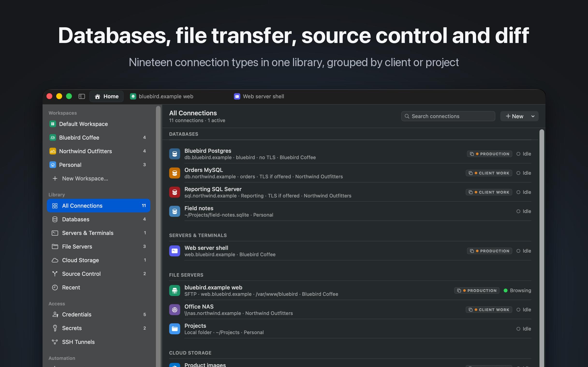The image size is (588, 367).
Task: Click the Client Work tag on Office NAS
Action: pos(489,310)
